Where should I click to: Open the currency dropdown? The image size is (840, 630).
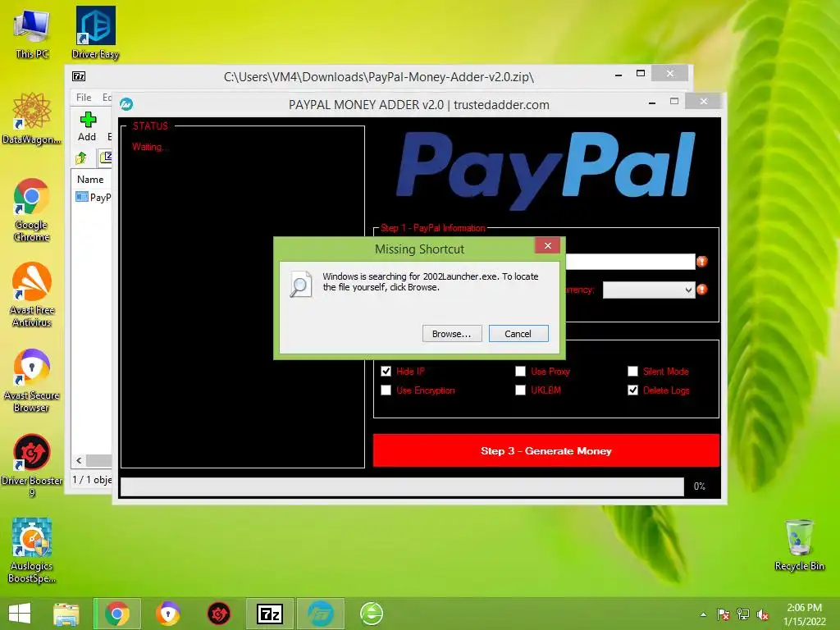click(x=649, y=290)
